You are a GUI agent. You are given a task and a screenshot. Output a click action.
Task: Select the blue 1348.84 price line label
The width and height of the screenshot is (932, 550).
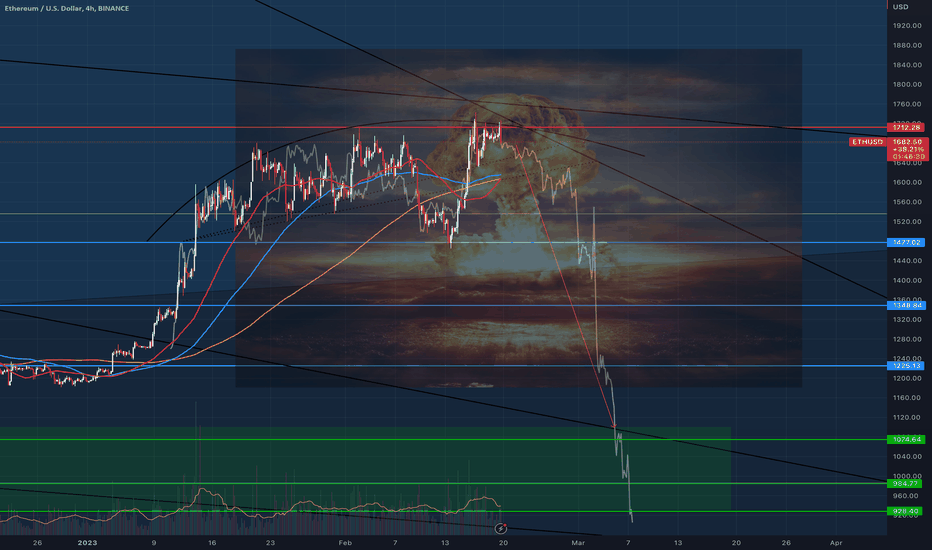[x=906, y=305]
